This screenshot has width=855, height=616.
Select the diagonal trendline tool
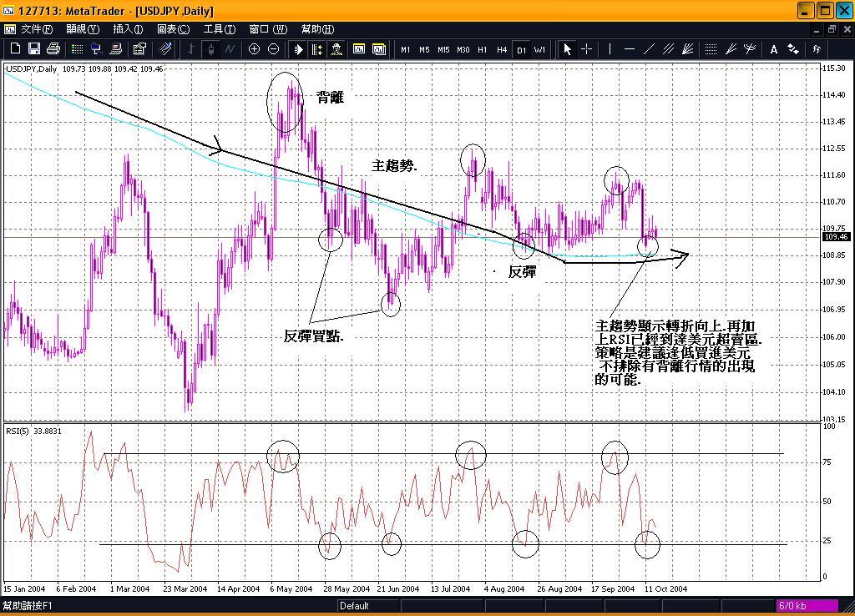click(648, 49)
